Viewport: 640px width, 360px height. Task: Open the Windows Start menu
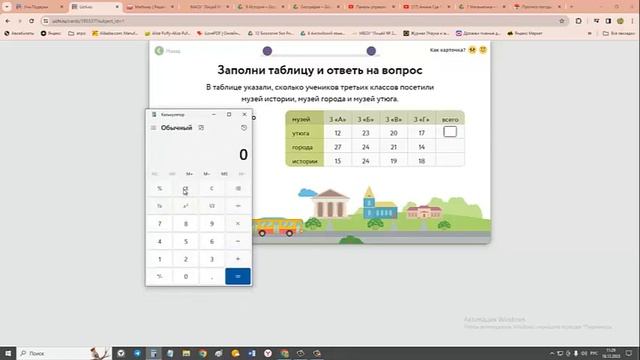tap(8, 353)
